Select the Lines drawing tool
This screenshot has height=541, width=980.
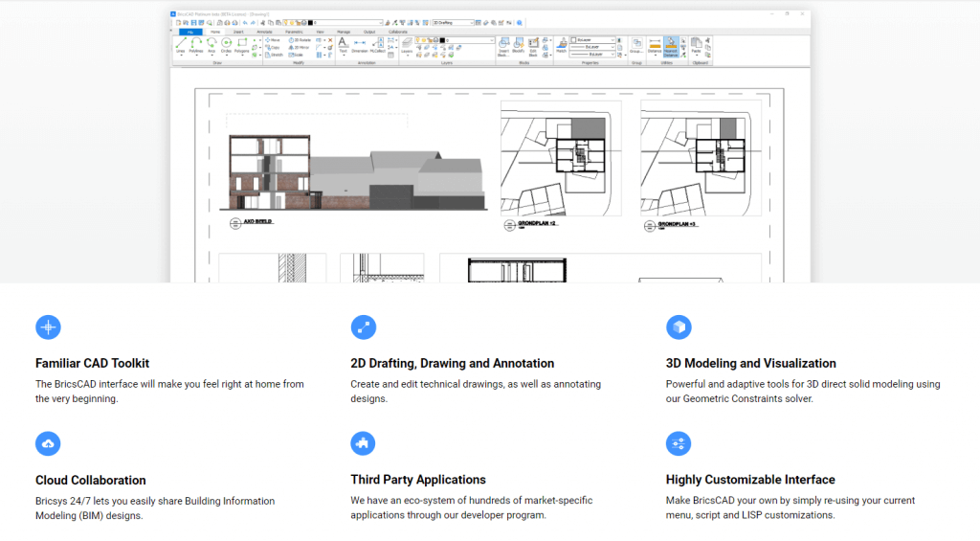click(181, 46)
